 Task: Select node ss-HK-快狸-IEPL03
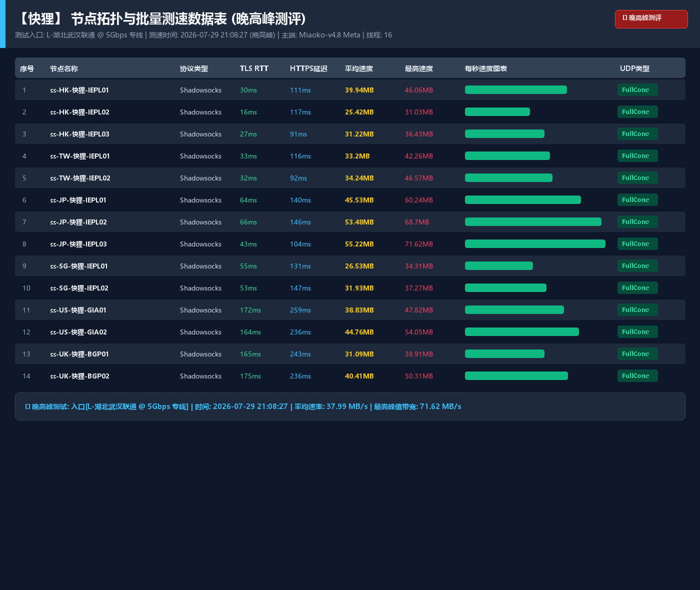[79, 134]
